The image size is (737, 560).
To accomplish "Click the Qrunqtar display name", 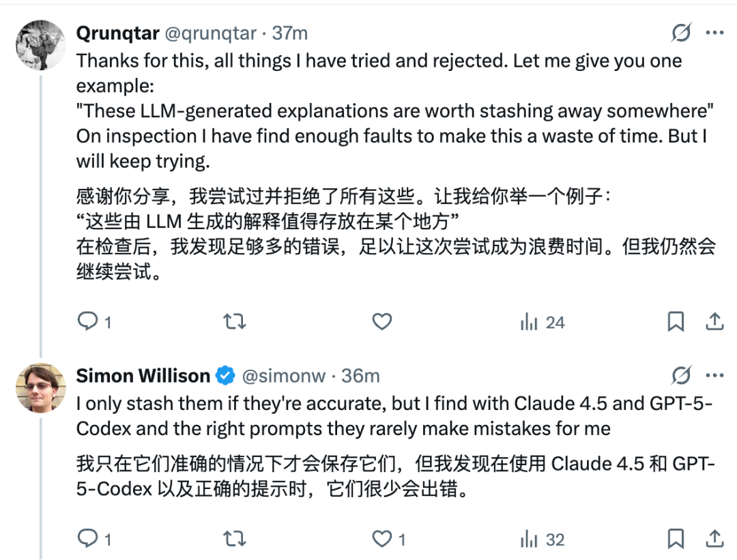I will click(118, 33).
